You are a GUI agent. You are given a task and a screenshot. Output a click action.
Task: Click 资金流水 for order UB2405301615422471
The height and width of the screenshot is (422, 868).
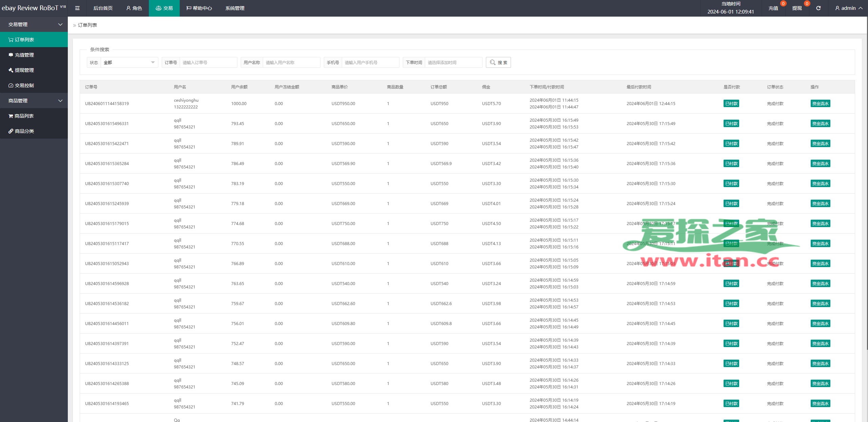click(x=820, y=144)
